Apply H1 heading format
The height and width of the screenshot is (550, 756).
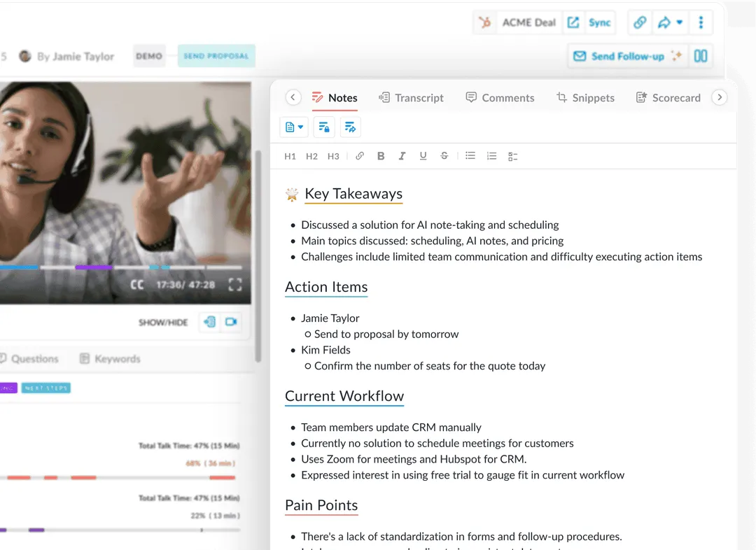[290, 156]
